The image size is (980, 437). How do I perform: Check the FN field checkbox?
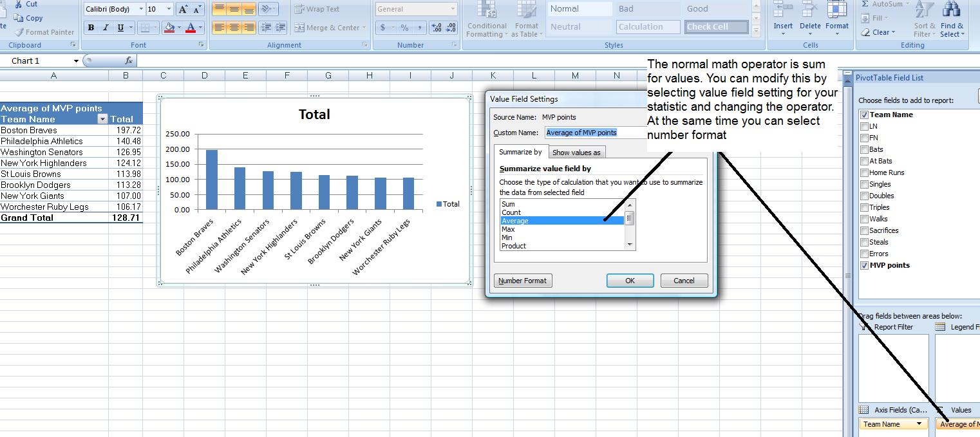point(864,138)
